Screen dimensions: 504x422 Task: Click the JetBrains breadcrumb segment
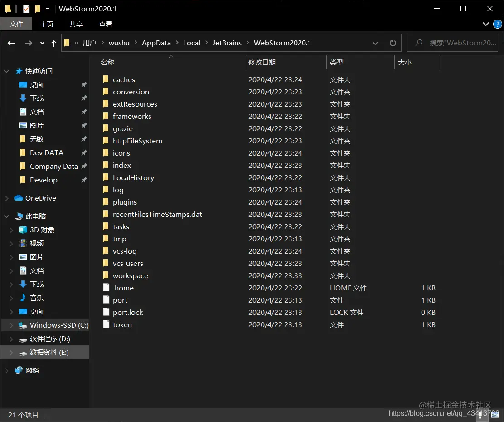coord(227,43)
